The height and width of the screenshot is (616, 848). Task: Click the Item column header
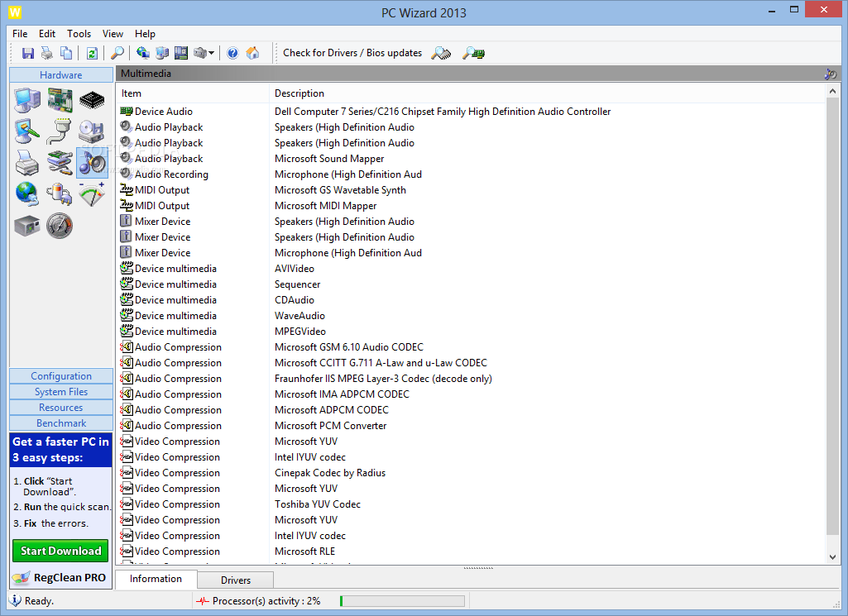click(193, 93)
